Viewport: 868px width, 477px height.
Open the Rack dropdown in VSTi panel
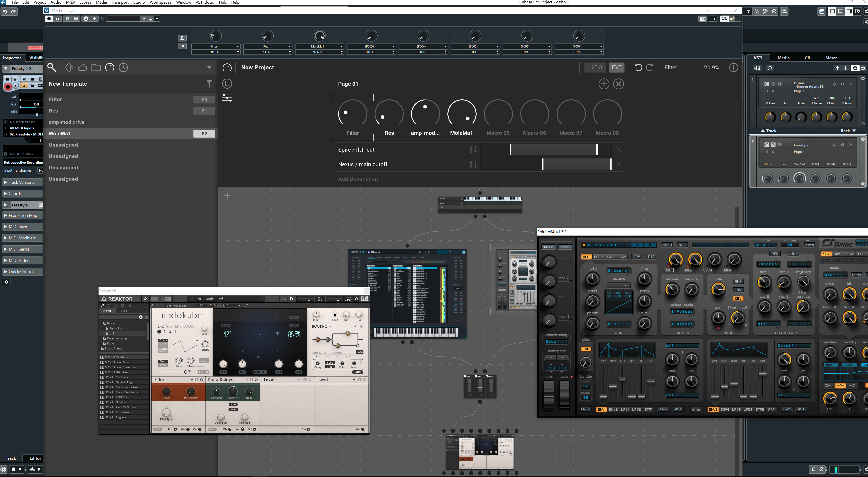coord(848,131)
